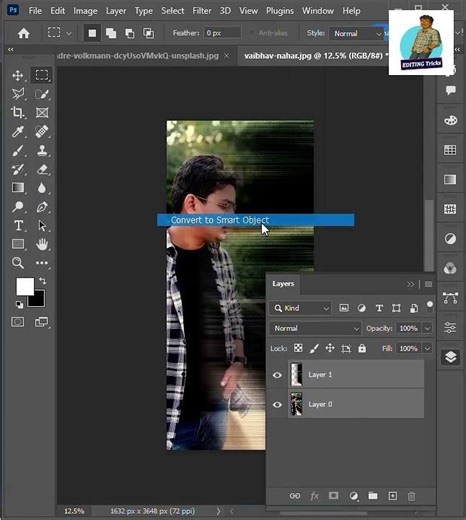Select the Hand tool
Viewport: 466px width, 520px height.
pyautogui.click(x=42, y=244)
